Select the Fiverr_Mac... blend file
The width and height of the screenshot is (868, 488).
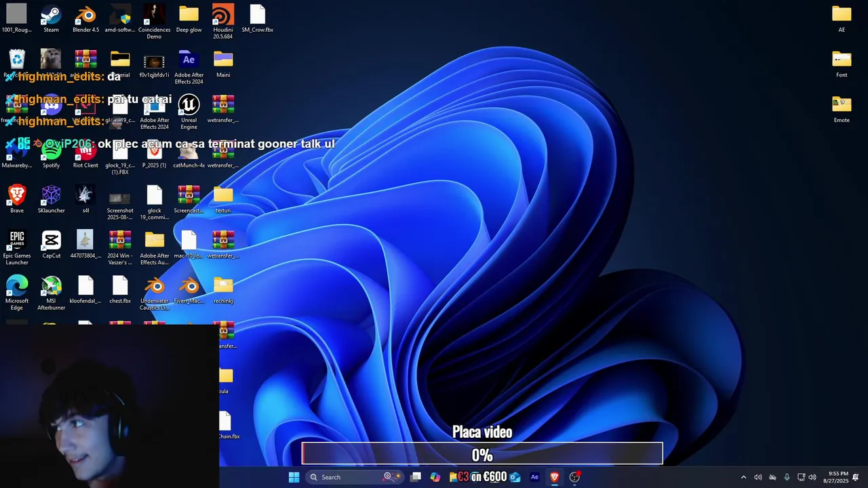[189, 290]
